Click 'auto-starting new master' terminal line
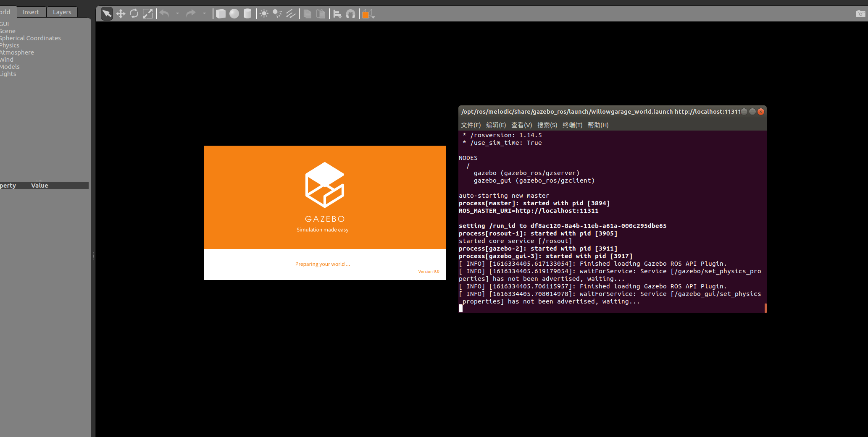868x437 pixels. point(504,196)
